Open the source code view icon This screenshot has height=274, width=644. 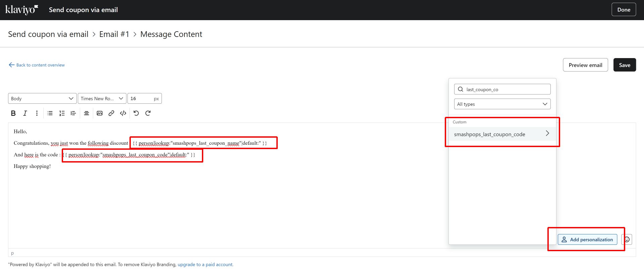point(123,113)
